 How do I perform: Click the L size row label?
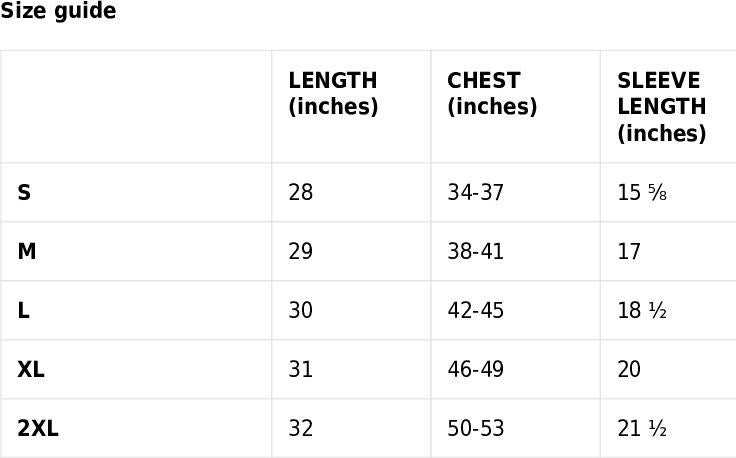click(x=23, y=310)
